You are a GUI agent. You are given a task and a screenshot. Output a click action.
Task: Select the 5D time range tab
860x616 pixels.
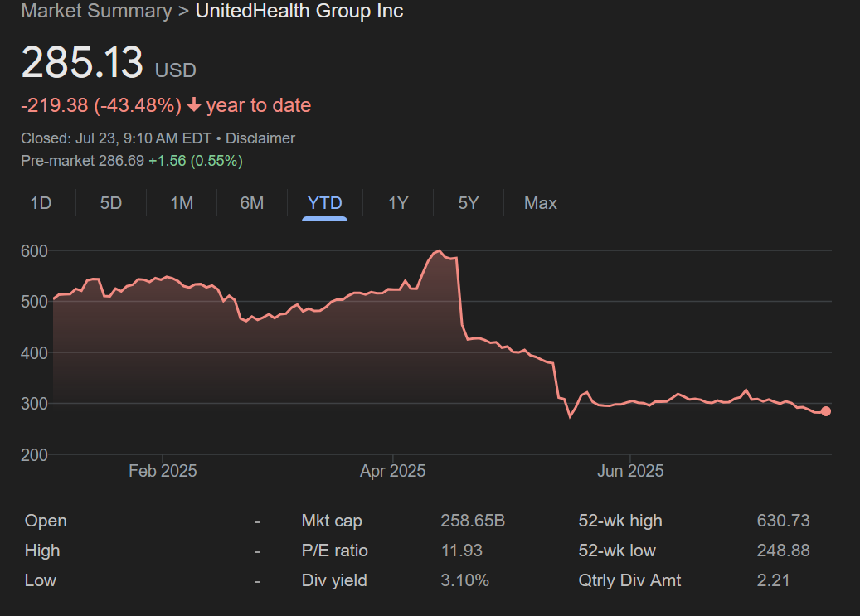(111, 203)
